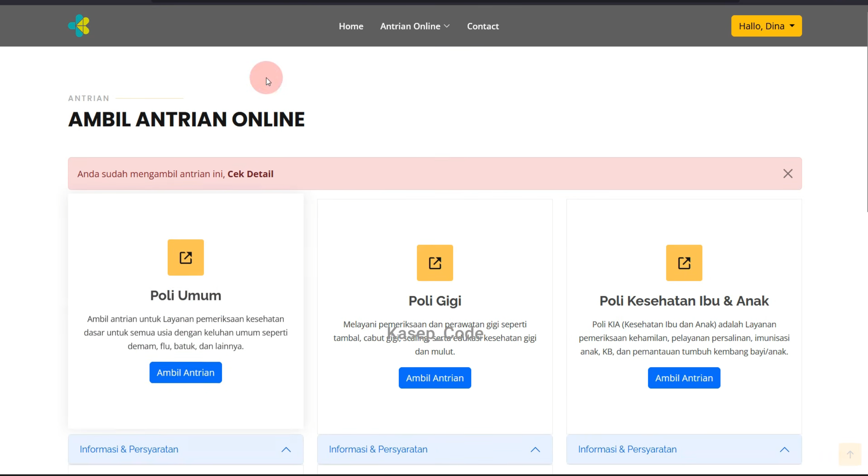Click Ambil Antrian for Poli Gigi

435,378
